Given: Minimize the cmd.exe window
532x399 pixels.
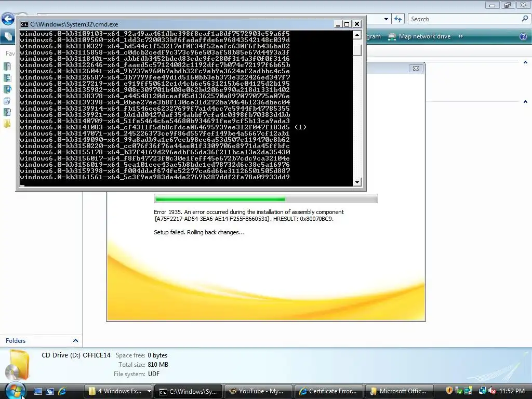Looking at the screenshot, I should point(338,24).
